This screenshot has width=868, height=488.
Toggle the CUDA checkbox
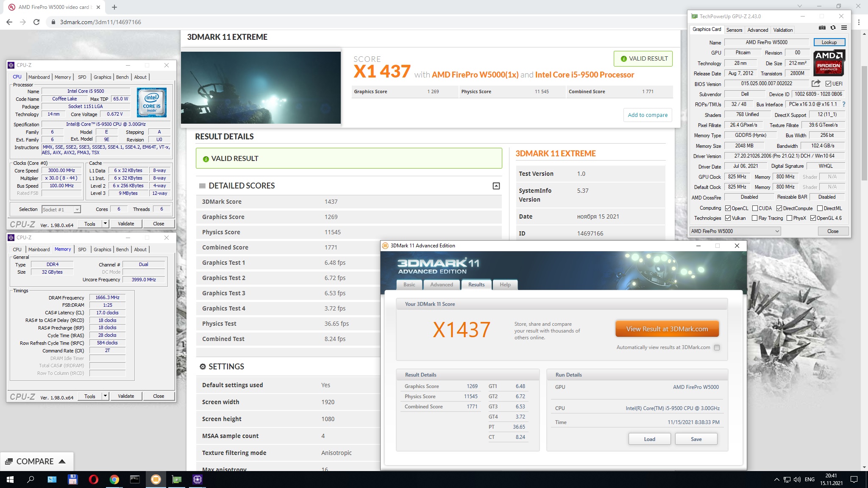(755, 208)
